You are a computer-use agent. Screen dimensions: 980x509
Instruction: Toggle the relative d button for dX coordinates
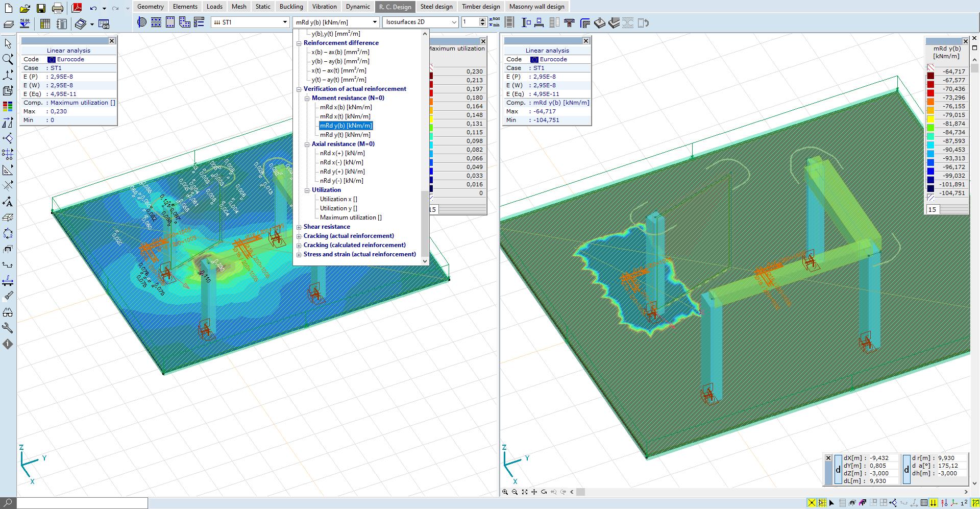tap(838, 470)
